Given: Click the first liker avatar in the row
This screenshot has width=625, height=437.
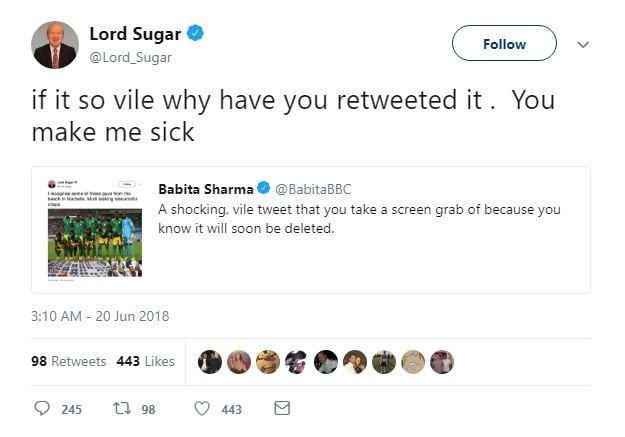Looking at the screenshot, I should point(210,361).
